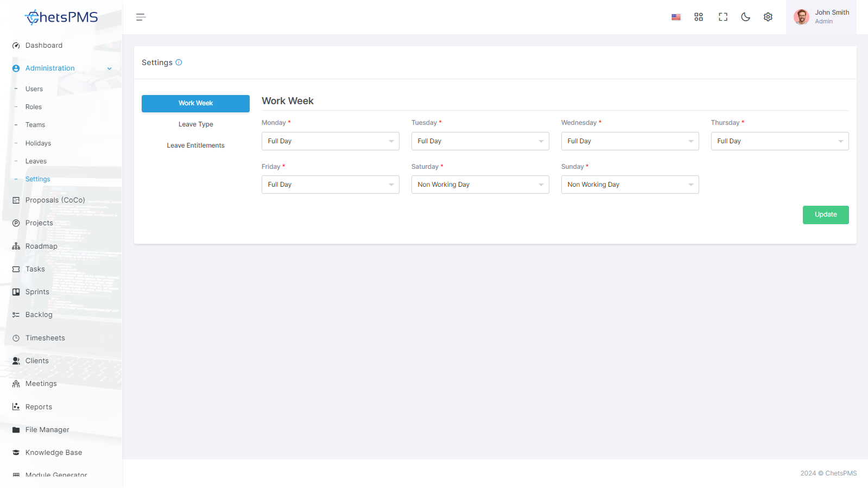The image size is (868, 488).
Task: Click the Settings info icon
Action: click(x=179, y=62)
